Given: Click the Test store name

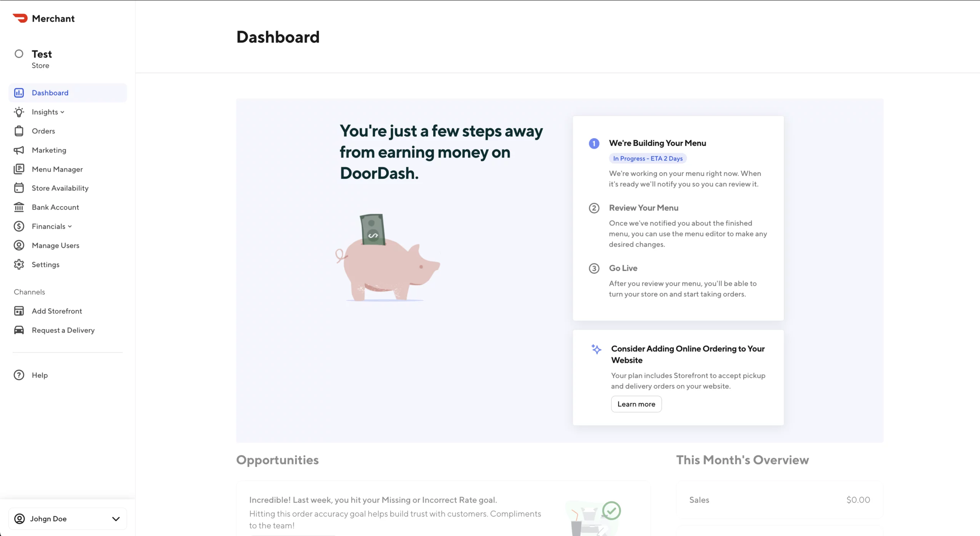Looking at the screenshot, I should coord(42,54).
